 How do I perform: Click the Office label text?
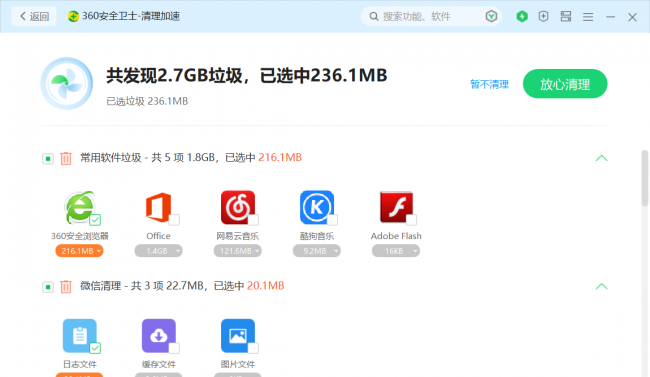point(158,236)
